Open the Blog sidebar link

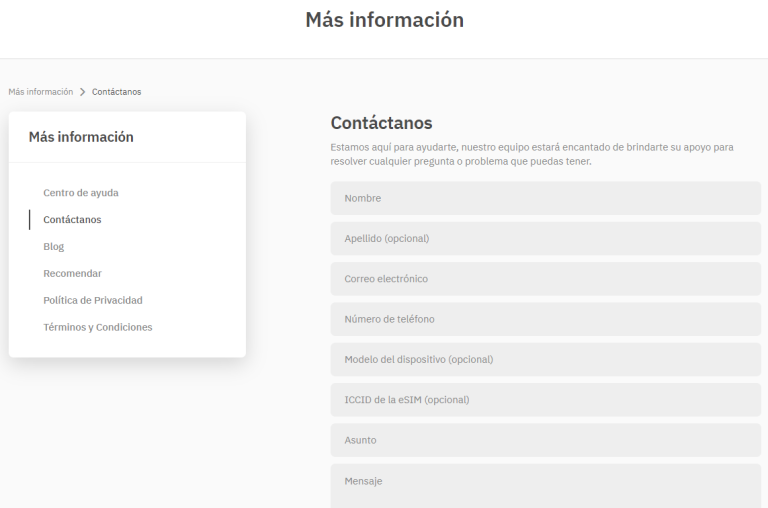(54, 246)
